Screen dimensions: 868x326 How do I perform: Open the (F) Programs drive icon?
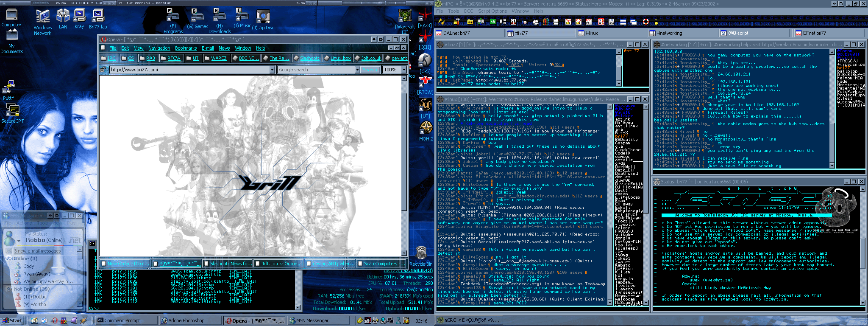pyautogui.click(x=173, y=21)
